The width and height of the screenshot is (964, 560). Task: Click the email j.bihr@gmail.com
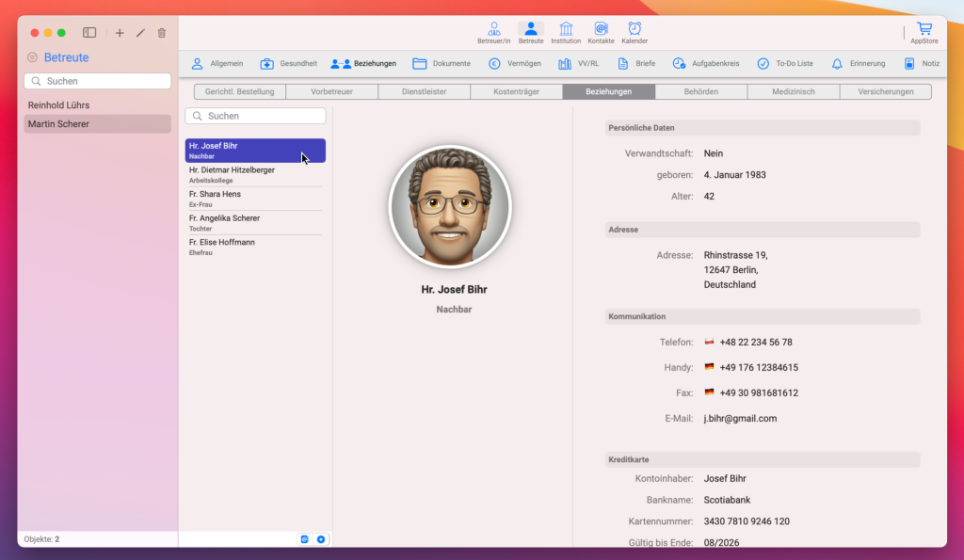(740, 418)
